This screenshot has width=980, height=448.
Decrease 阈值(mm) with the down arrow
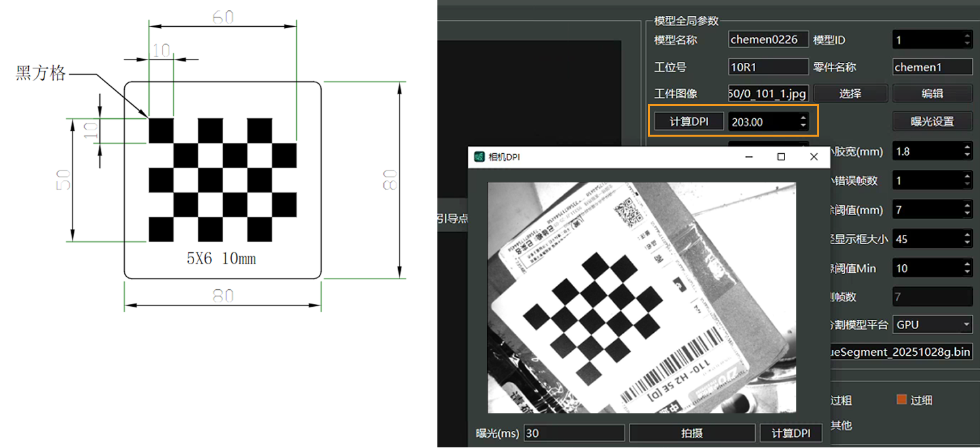[967, 214]
